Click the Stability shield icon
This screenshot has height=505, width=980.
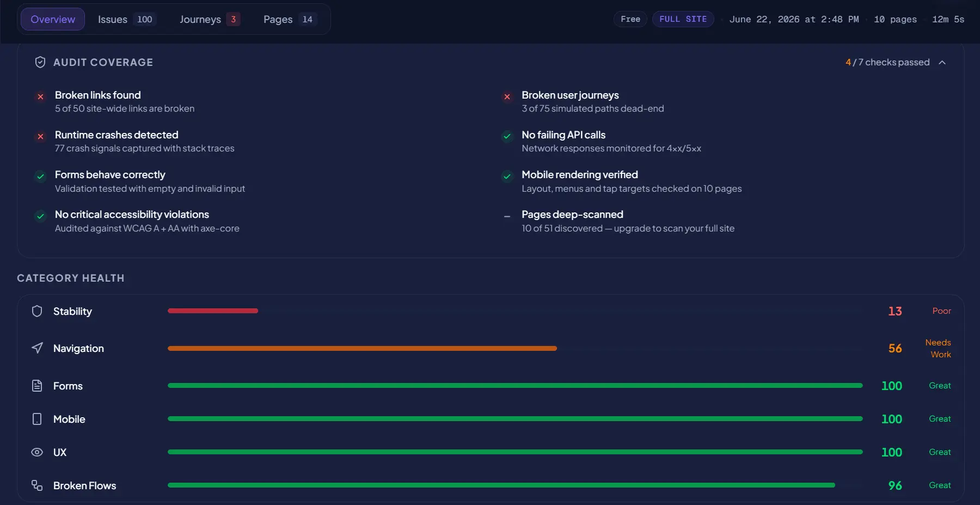(x=37, y=311)
